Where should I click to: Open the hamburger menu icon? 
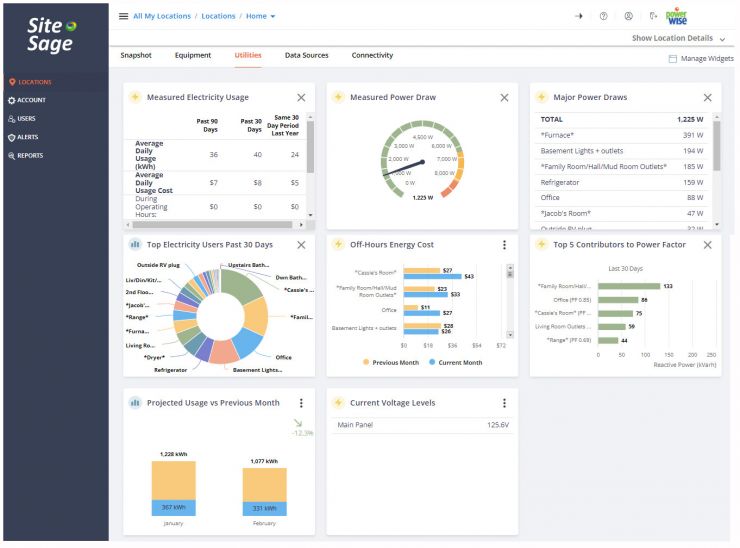point(124,16)
